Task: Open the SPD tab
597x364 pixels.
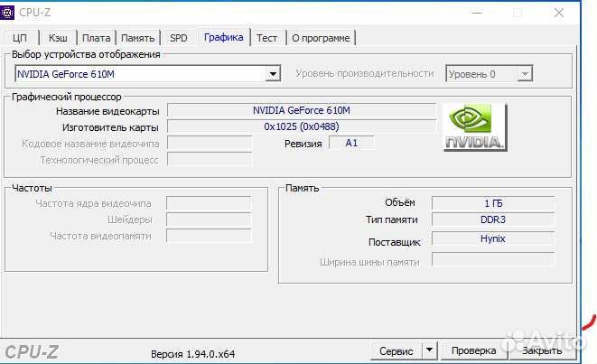Action: pyautogui.click(x=179, y=38)
